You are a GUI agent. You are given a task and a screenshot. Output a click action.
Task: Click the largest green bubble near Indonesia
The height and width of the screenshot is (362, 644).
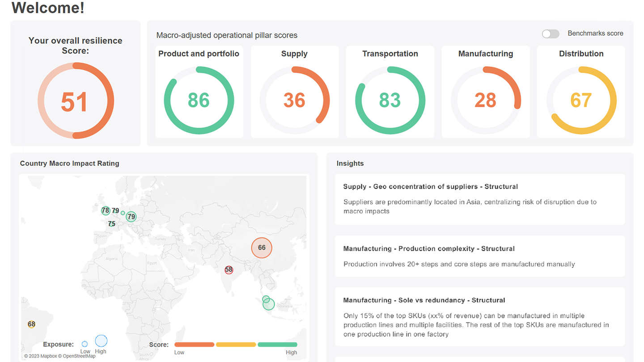click(269, 304)
